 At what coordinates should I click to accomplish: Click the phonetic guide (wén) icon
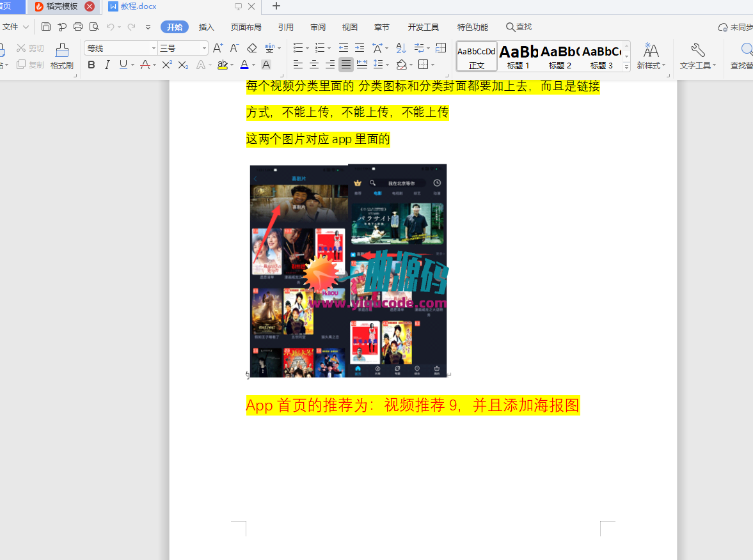pos(269,48)
